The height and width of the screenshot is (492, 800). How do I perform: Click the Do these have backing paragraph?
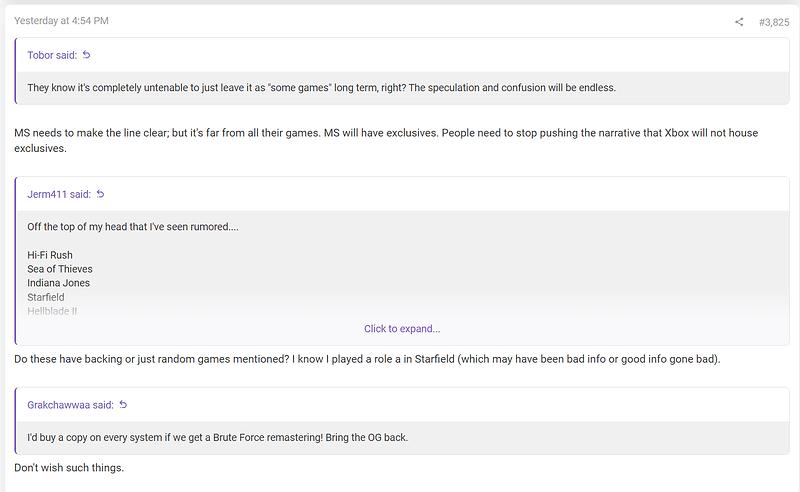(367, 359)
